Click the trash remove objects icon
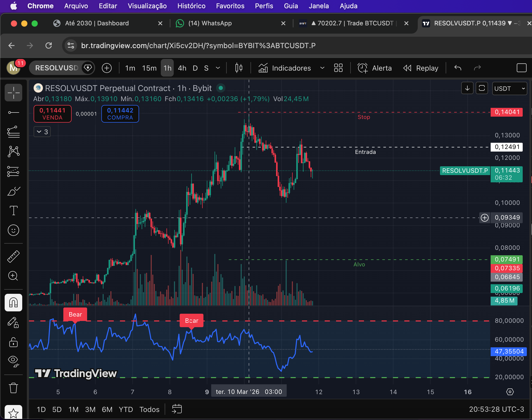532x420 pixels. coord(13,388)
